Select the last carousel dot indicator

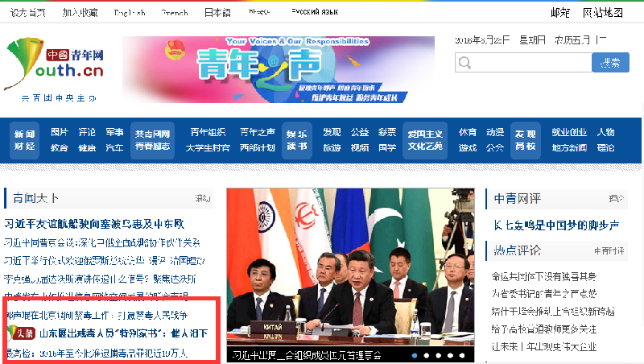click(462, 354)
